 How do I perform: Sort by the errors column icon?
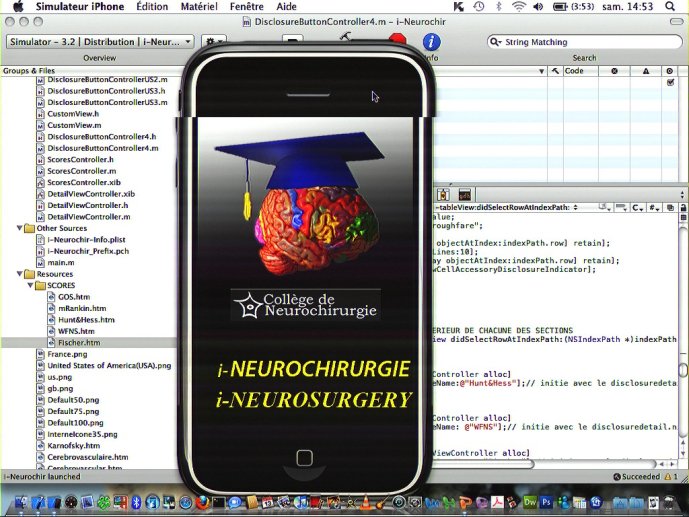[614, 71]
